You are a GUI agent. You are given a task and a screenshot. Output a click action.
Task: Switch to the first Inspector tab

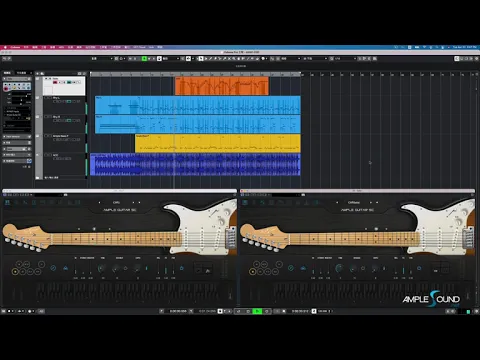tap(7, 73)
